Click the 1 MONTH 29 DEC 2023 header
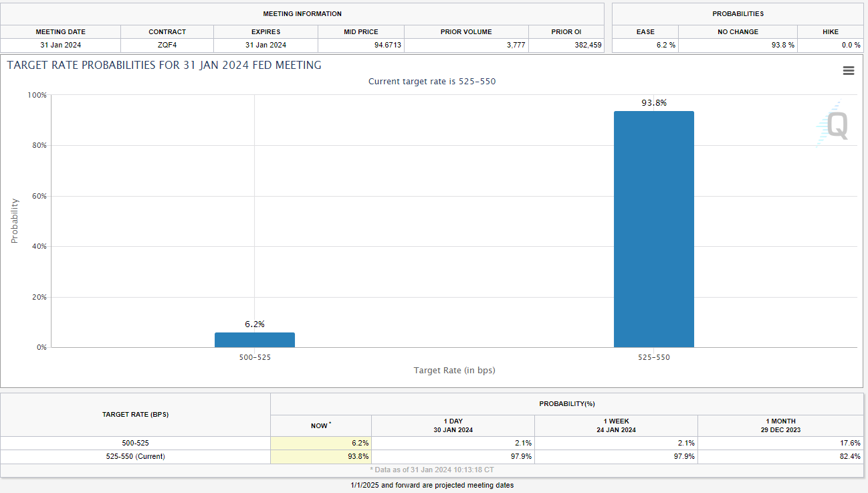 [x=780, y=425]
